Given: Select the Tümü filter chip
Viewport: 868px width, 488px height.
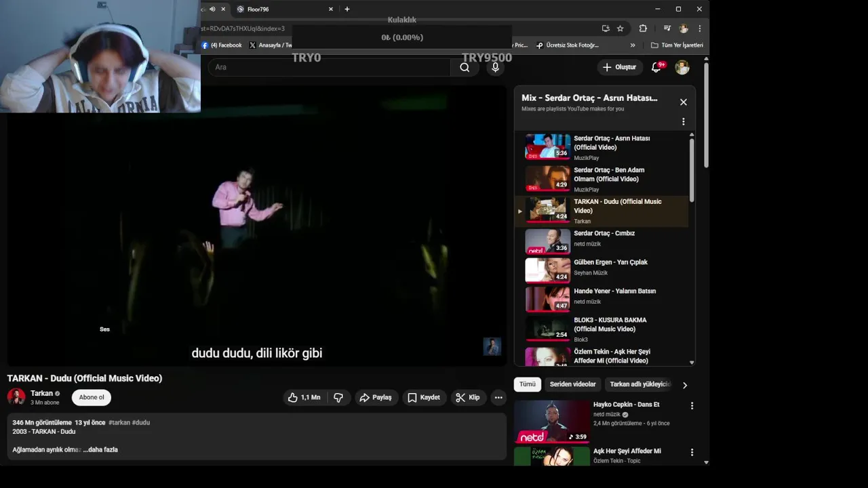Looking at the screenshot, I should tap(528, 384).
